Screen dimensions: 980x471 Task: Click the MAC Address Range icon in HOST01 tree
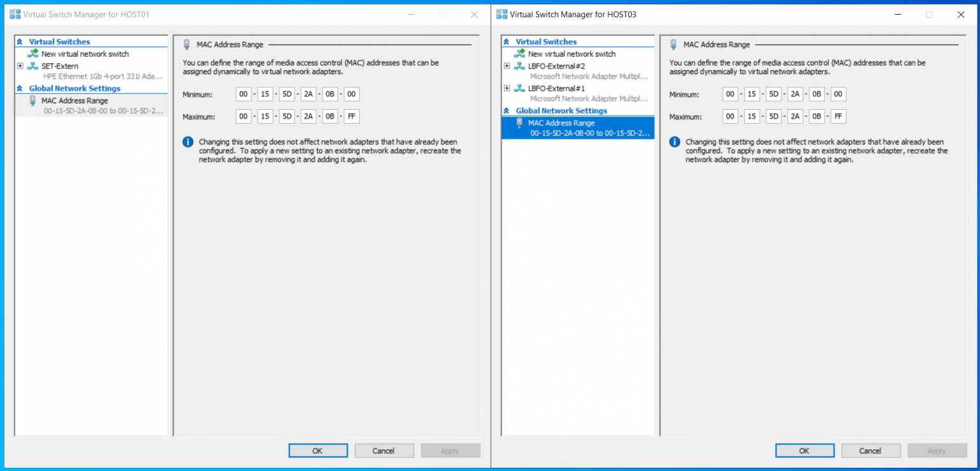click(x=33, y=101)
